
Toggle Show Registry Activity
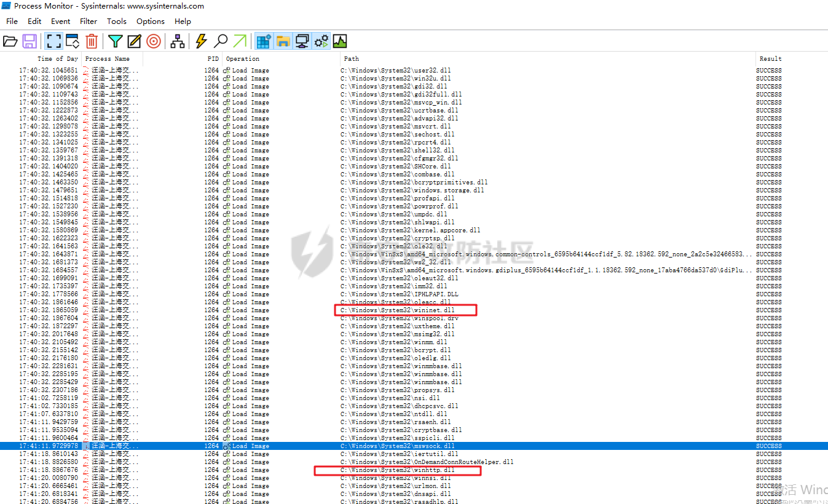click(264, 41)
